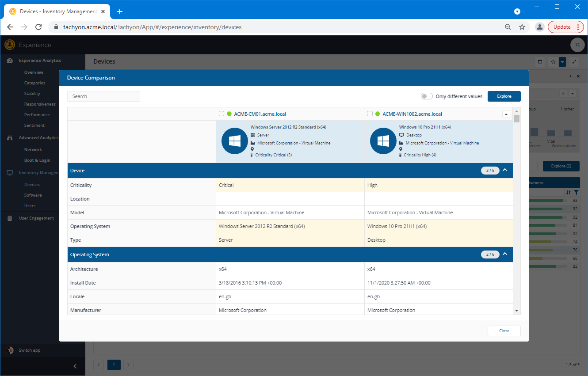588x376 pixels.
Task: Click Windows logo for ACME-CM01 device
Action: [235, 141]
